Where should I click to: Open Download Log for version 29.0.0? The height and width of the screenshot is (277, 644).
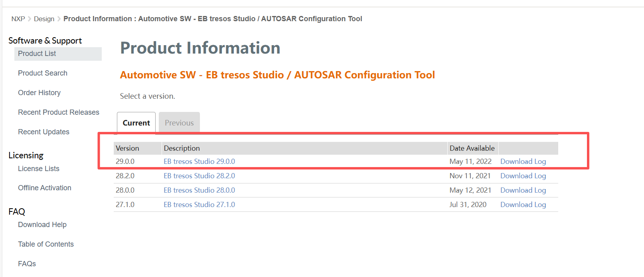[x=523, y=161]
